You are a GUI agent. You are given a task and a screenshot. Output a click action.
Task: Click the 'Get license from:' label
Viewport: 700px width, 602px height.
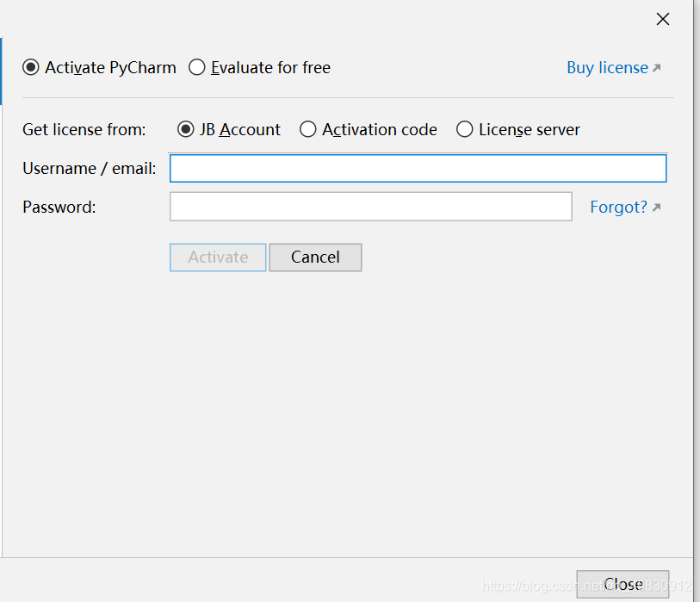(84, 129)
